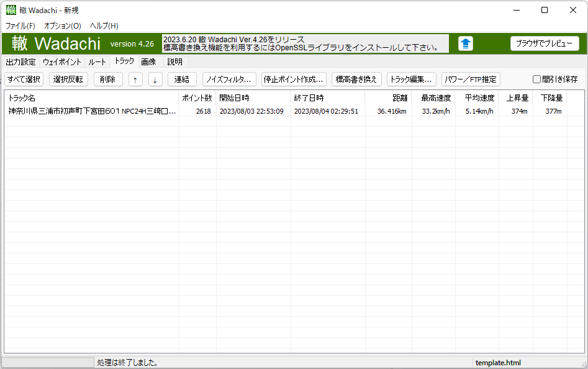Click end time 2023/08/04 02:29:51
Screen dimensions: 588x369
point(326,111)
